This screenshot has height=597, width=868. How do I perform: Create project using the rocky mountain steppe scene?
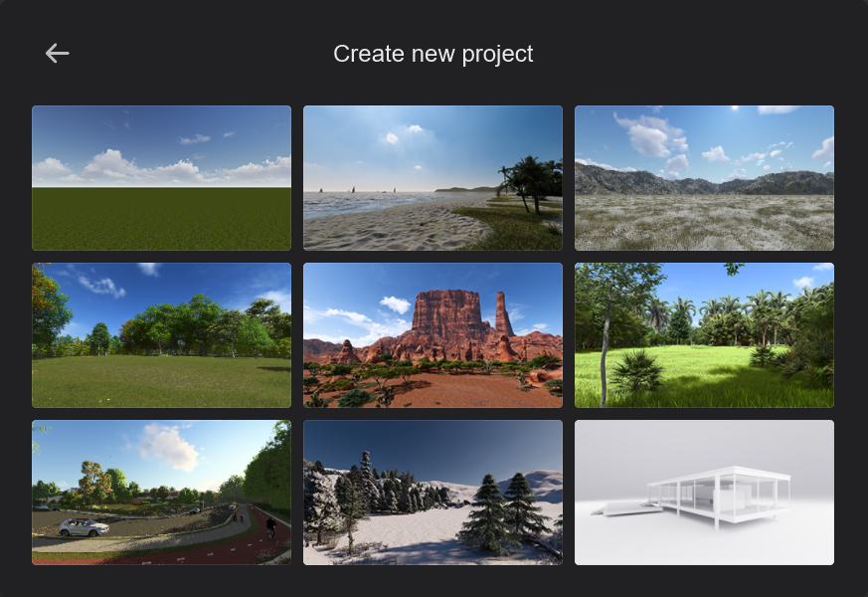coord(704,178)
